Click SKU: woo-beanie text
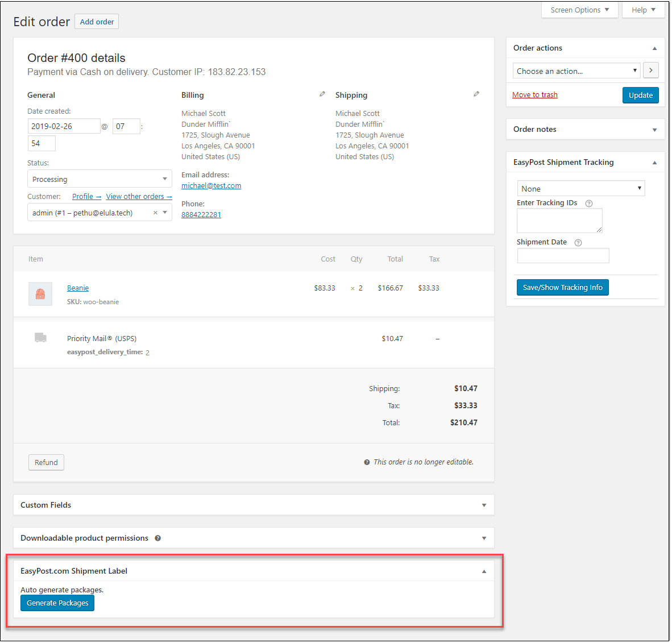 pos(93,302)
